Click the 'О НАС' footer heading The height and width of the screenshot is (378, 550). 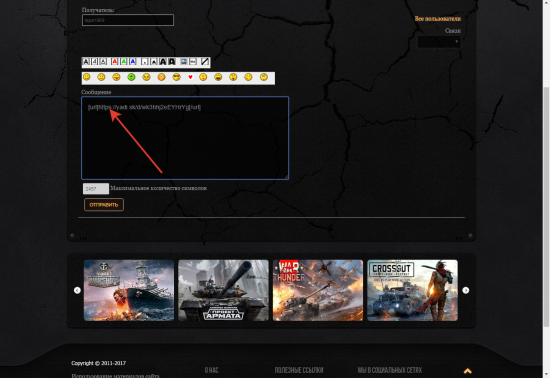click(212, 370)
